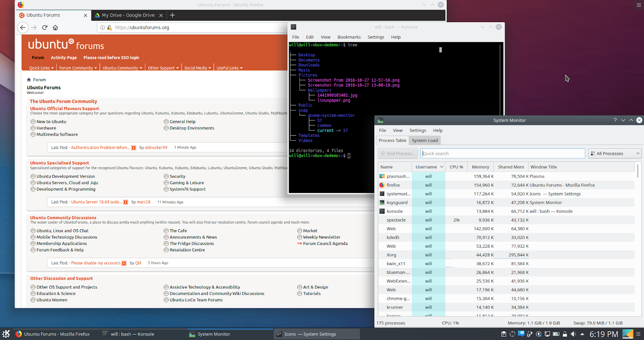Open the blue notifications tray icon

click(x=521, y=334)
